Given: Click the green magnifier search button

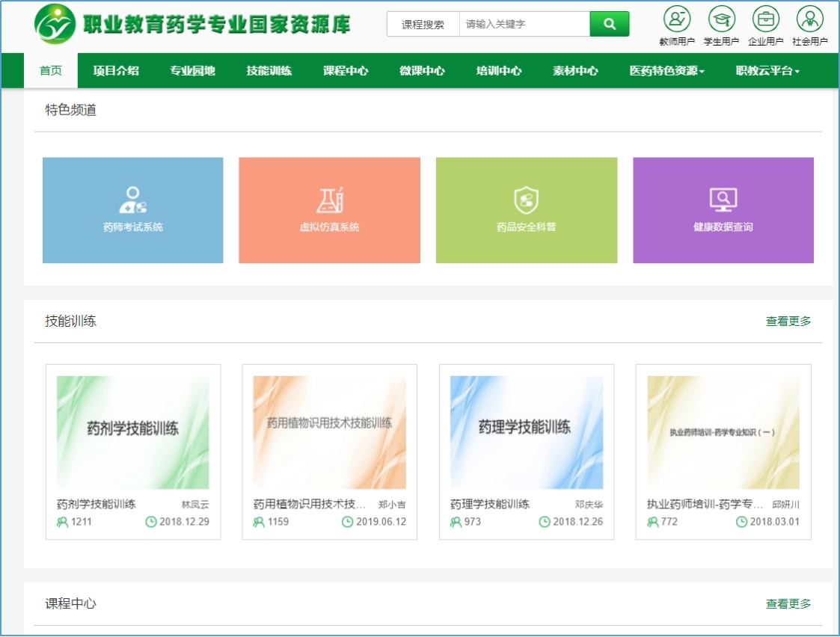Looking at the screenshot, I should [x=610, y=24].
